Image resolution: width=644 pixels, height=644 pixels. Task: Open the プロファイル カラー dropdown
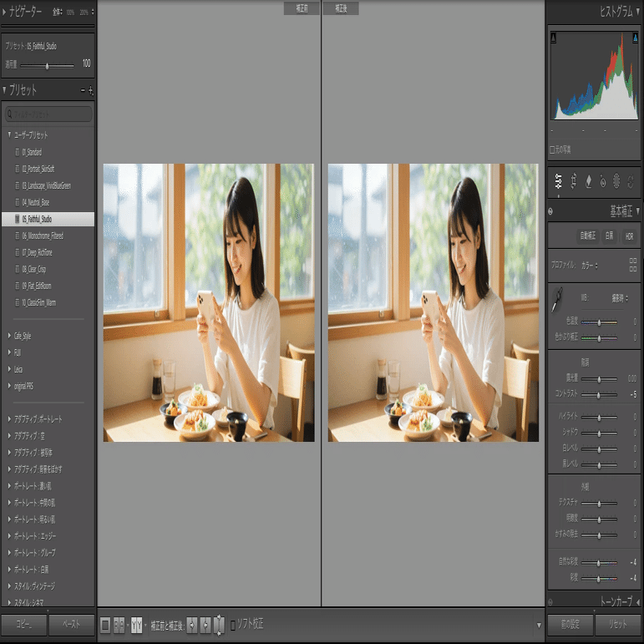pyautogui.click(x=590, y=266)
